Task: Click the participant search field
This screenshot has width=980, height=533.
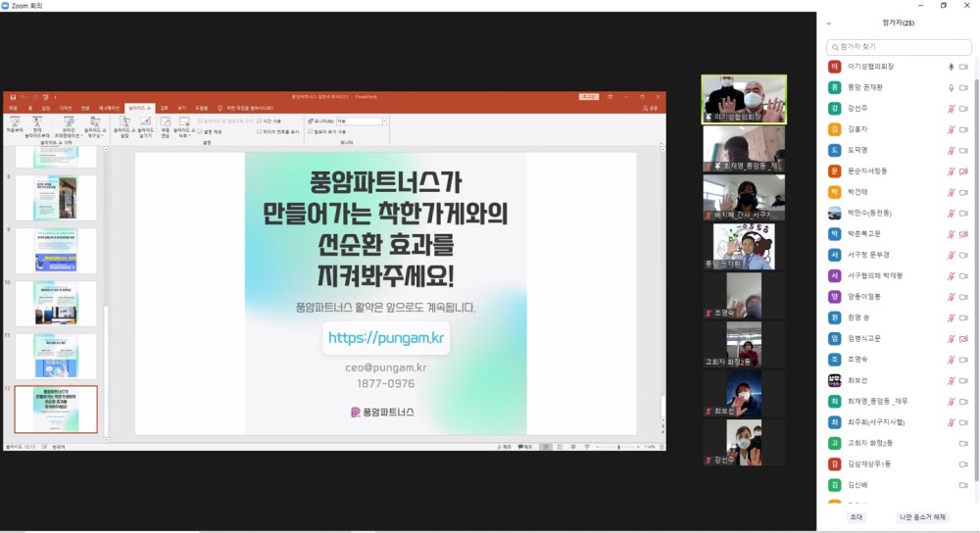Action: (898, 47)
